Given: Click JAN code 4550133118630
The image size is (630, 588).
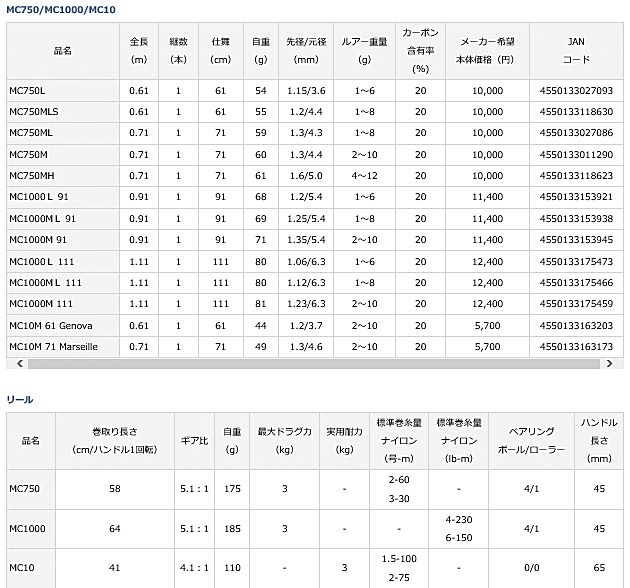Looking at the screenshot, I should click(x=576, y=112).
